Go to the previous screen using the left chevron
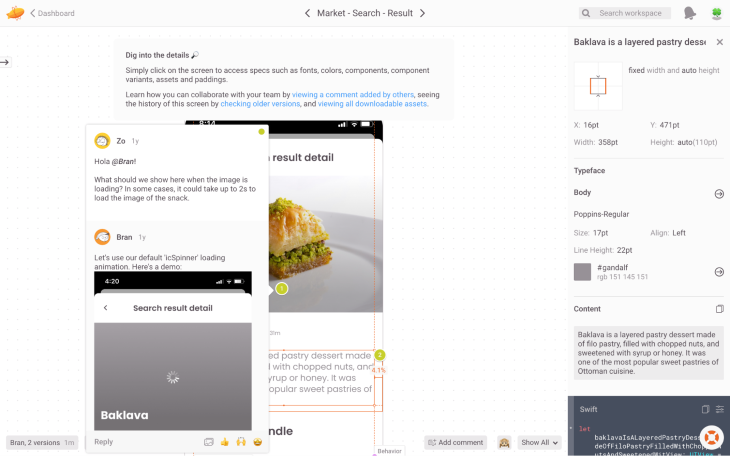This screenshot has width=730, height=456. pos(307,13)
